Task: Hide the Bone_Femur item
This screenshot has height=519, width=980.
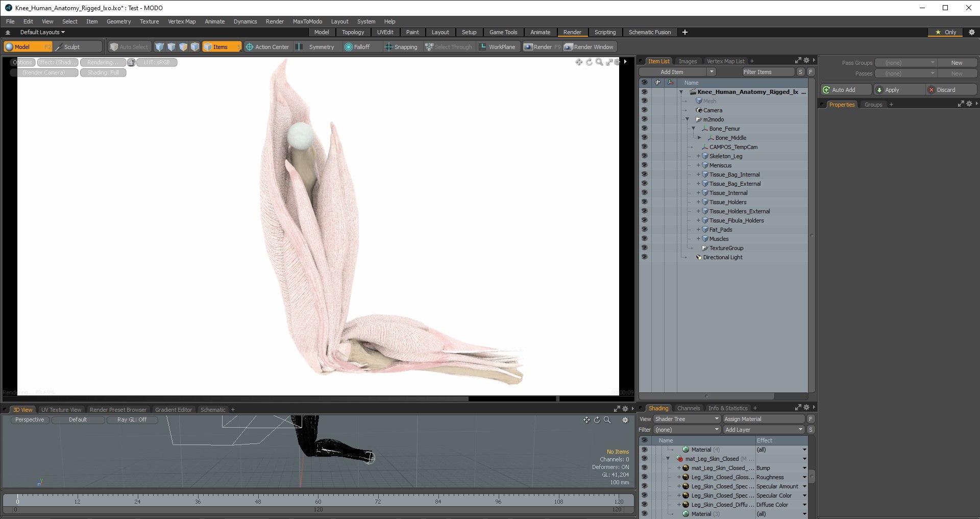Action: pyautogui.click(x=644, y=129)
